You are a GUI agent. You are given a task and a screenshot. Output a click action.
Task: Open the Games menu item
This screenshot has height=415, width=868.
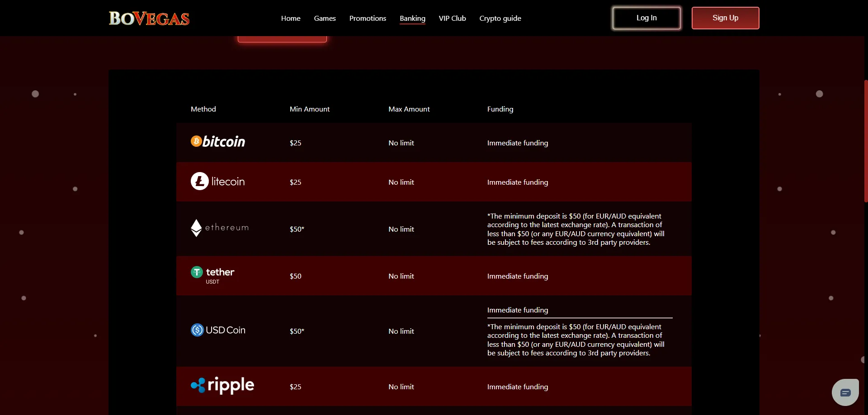pyautogui.click(x=325, y=19)
